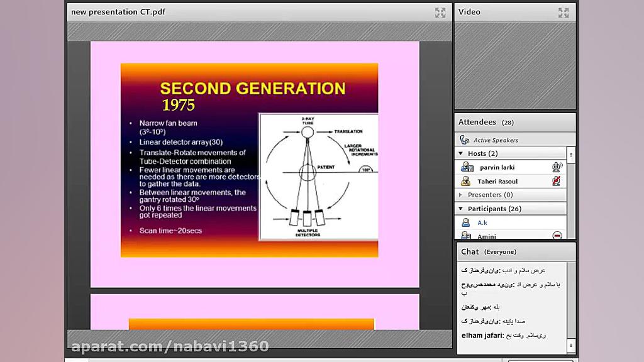Open Active Speakers view icon

(465, 140)
